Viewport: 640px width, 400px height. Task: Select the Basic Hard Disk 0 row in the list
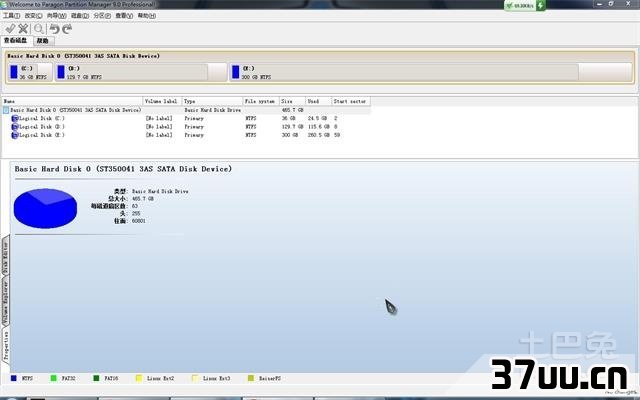click(x=186, y=110)
